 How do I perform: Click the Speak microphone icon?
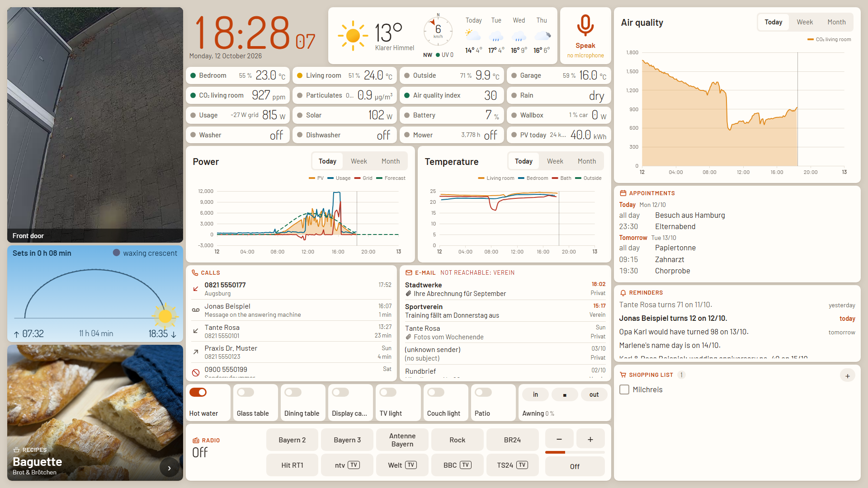(585, 25)
